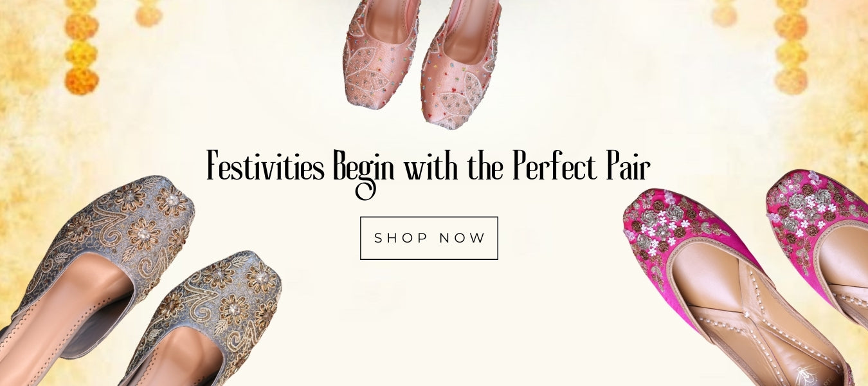Select the right peach beaded shoe
This screenshot has height=386, width=868.
tap(460, 63)
